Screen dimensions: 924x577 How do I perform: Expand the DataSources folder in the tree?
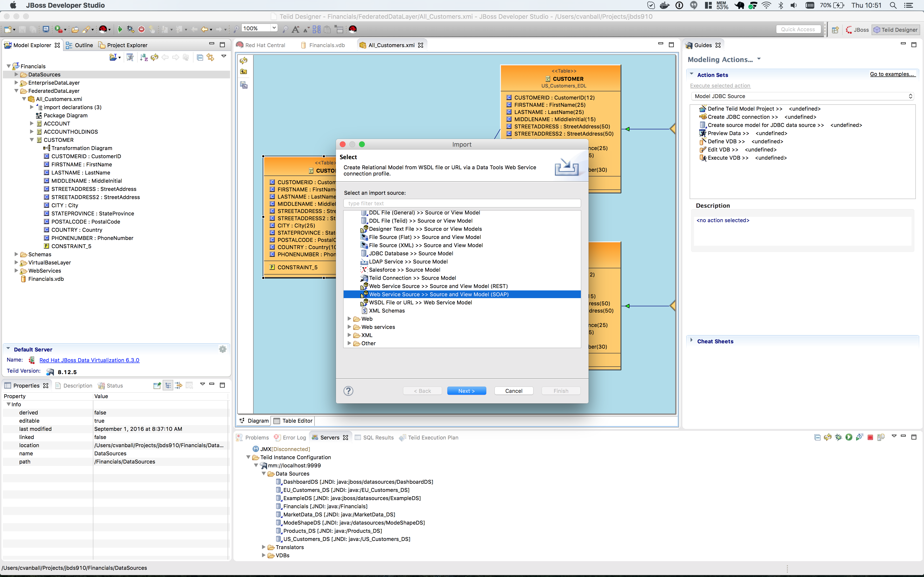(x=16, y=75)
